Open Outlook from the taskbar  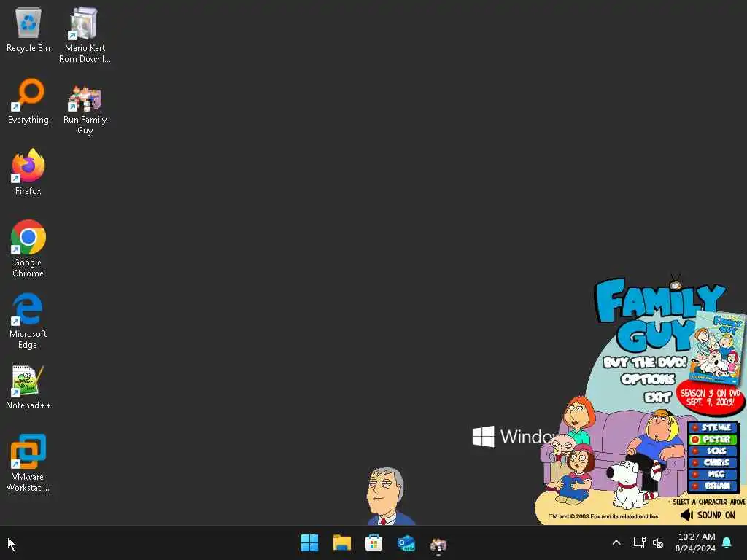pyautogui.click(x=406, y=542)
